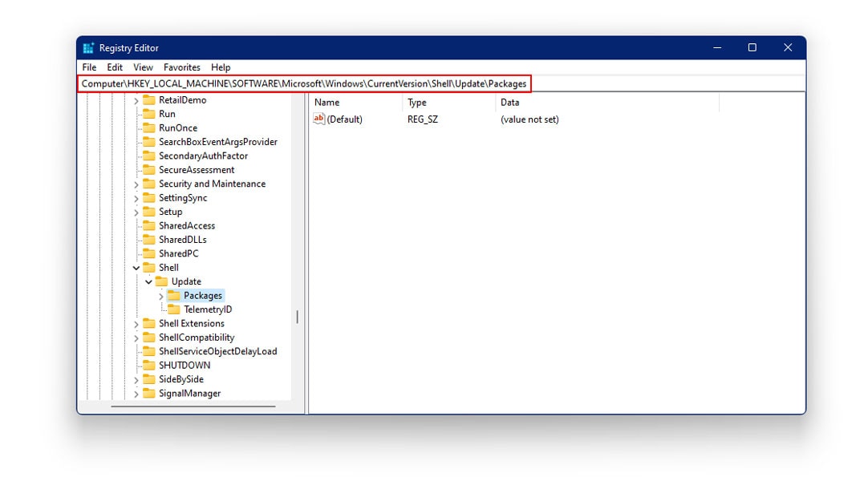This screenshot has height=481, width=868.
Task: Select the SHUTDOWN folder icon
Action: pos(149,365)
